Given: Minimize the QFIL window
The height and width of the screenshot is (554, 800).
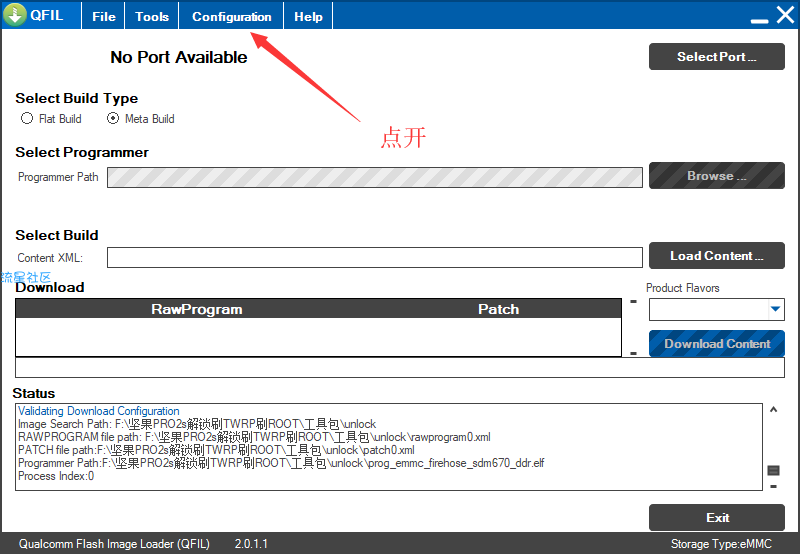Looking at the screenshot, I should coord(759,20).
